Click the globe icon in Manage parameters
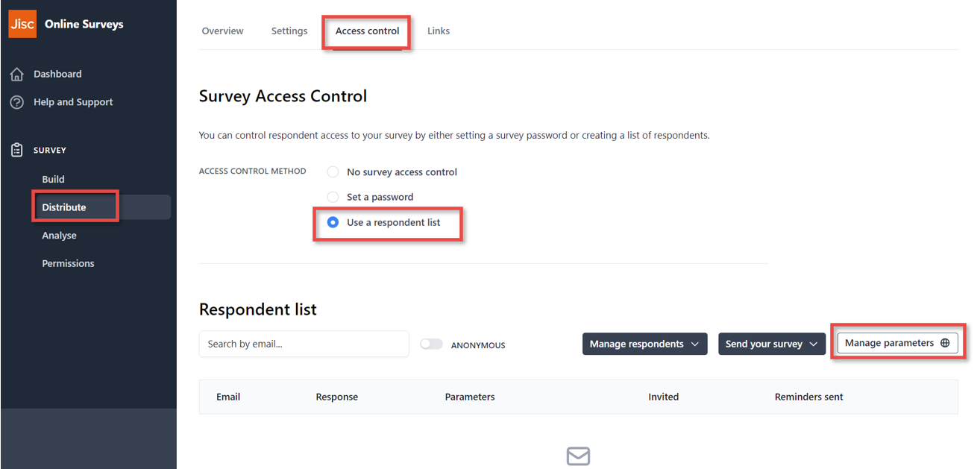Image resolution: width=980 pixels, height=469 pixels. click(945, 343)
